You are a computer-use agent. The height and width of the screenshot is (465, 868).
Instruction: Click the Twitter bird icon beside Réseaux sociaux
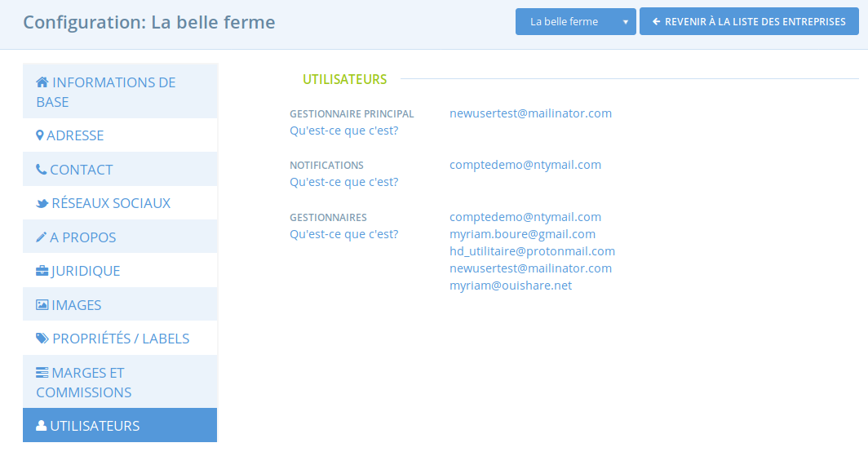coord(42,203)
